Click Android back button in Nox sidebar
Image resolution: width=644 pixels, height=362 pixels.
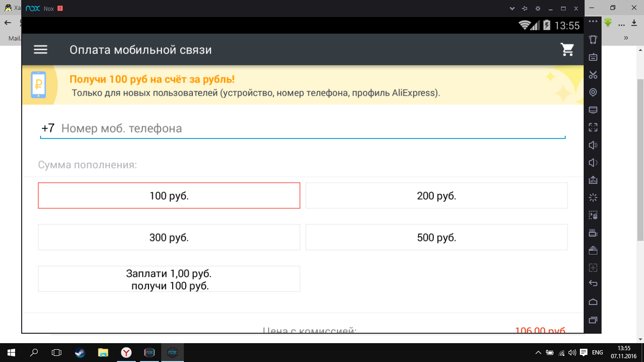tap(593, 283)
